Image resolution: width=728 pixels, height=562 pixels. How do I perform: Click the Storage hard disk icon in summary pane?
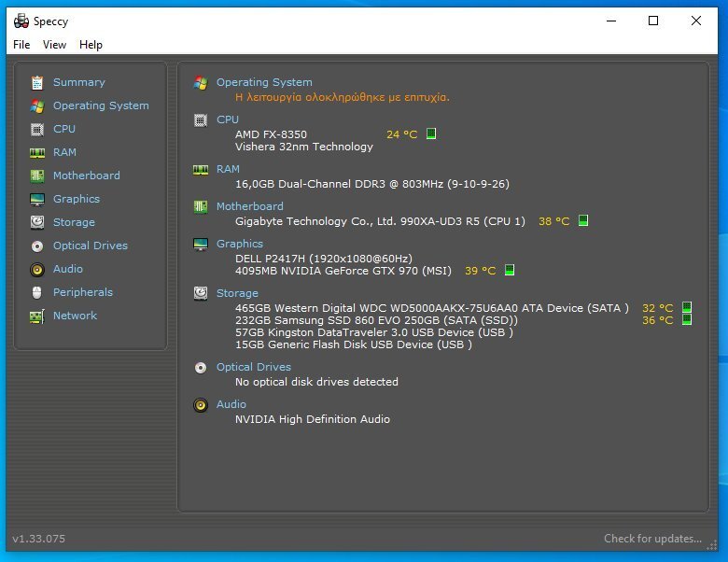(201, 293)
